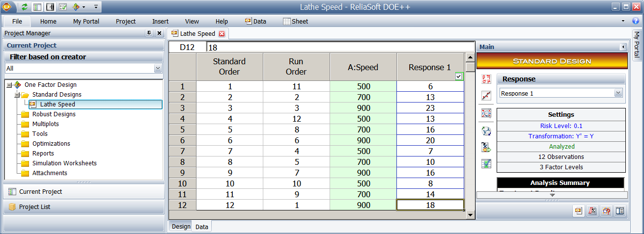Click the Analysis (sigma) page icon at bottom
Viewport: 644px width, 234px height.
[592, 211]
